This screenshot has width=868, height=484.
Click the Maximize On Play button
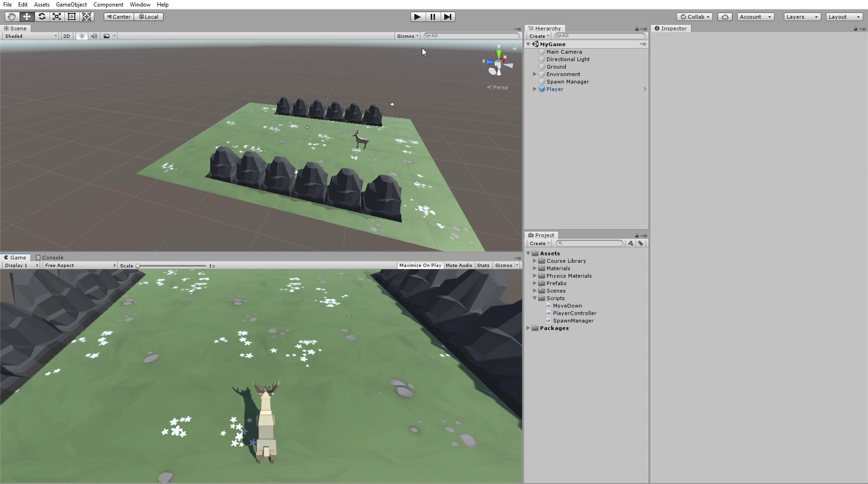pyautogui.click(x=420, y=265)
